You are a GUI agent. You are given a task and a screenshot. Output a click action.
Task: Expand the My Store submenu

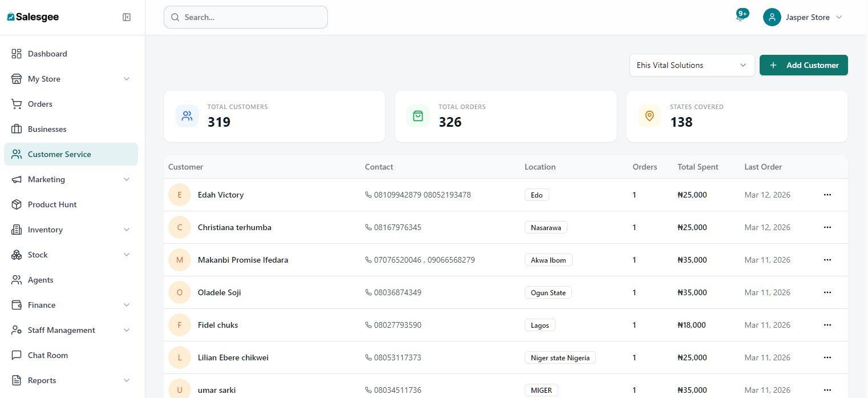pos(127,79)
